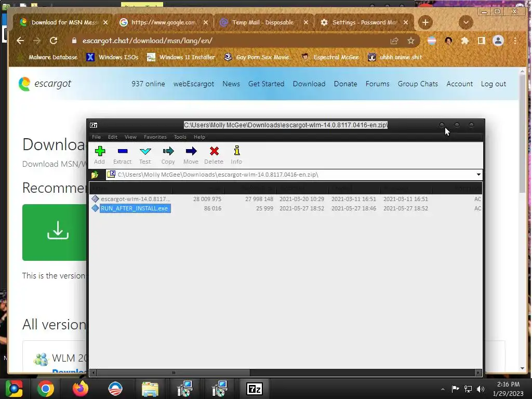
Task: Click the Move toolbar icon in 7-Zip
Action: [191, 155]
